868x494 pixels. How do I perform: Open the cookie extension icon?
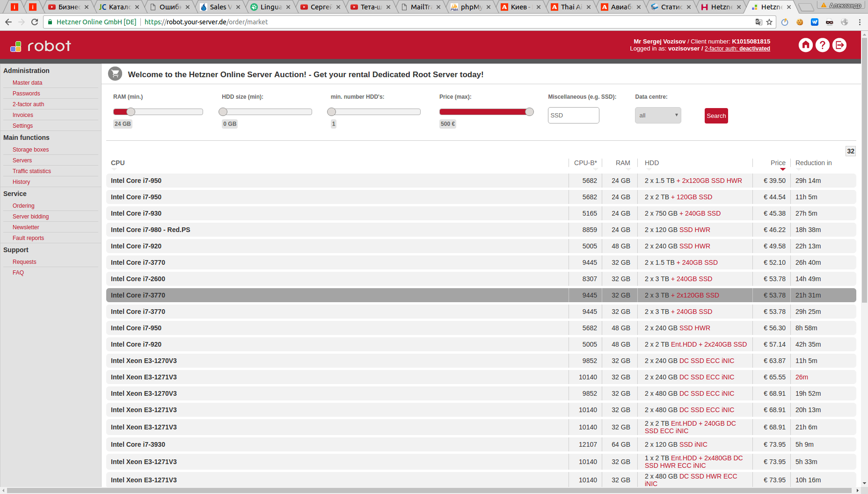800,22
